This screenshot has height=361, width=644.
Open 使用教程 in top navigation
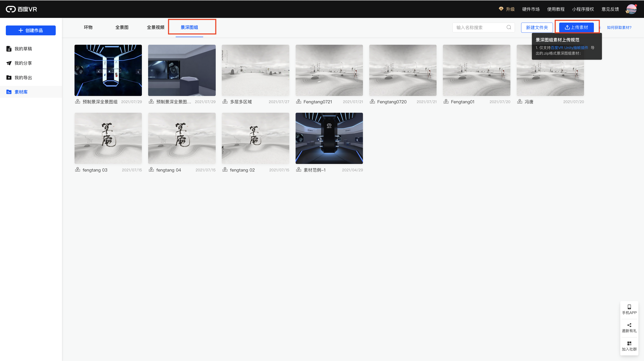(x=556, y=9)
